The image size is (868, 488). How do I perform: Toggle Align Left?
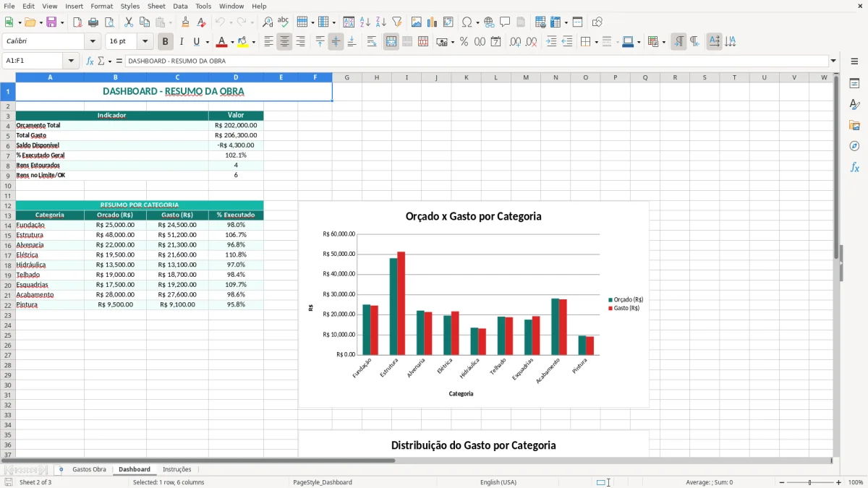click(268, 42)
